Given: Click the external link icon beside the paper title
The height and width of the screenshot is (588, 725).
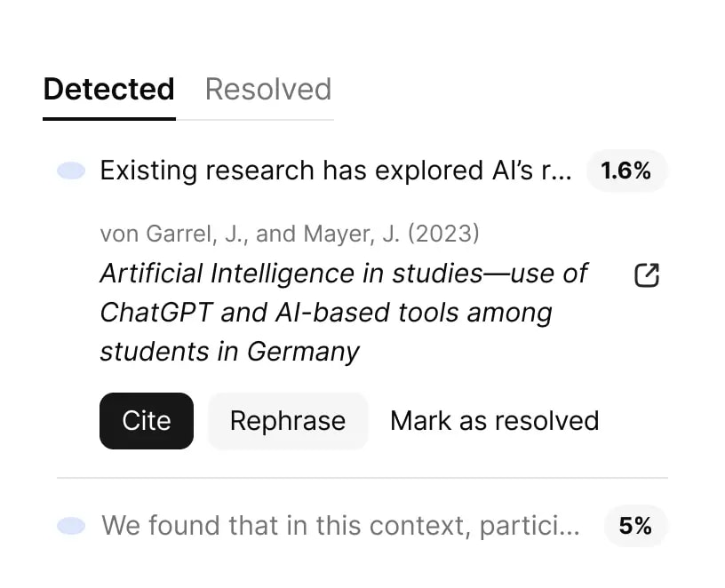Looking at the screenshot, I should coord(647,275).
